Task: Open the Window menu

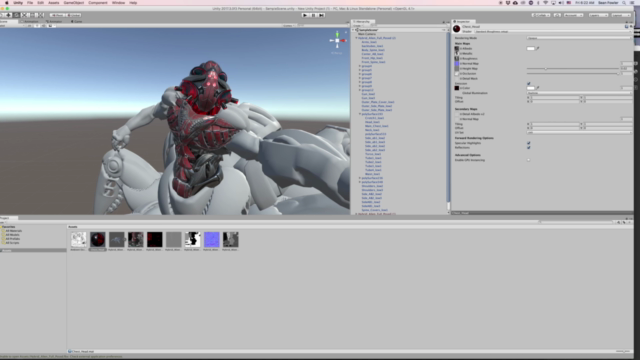Action: (118, 3)
